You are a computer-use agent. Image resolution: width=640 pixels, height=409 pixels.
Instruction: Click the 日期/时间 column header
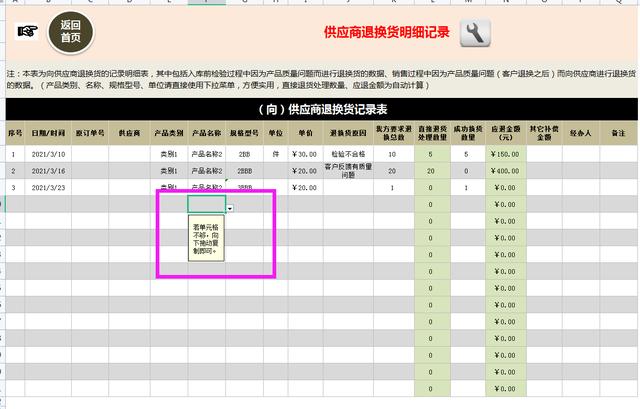(48, 133)
